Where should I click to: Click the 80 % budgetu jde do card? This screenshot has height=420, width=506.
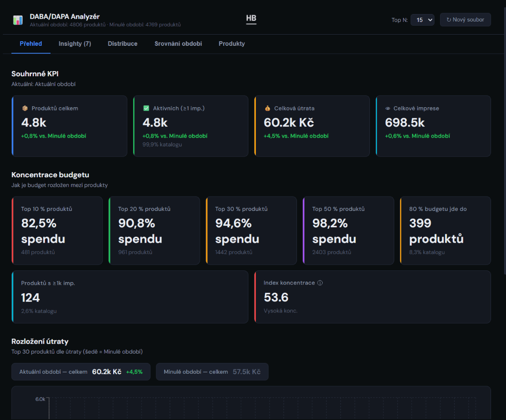click(445, 231)
